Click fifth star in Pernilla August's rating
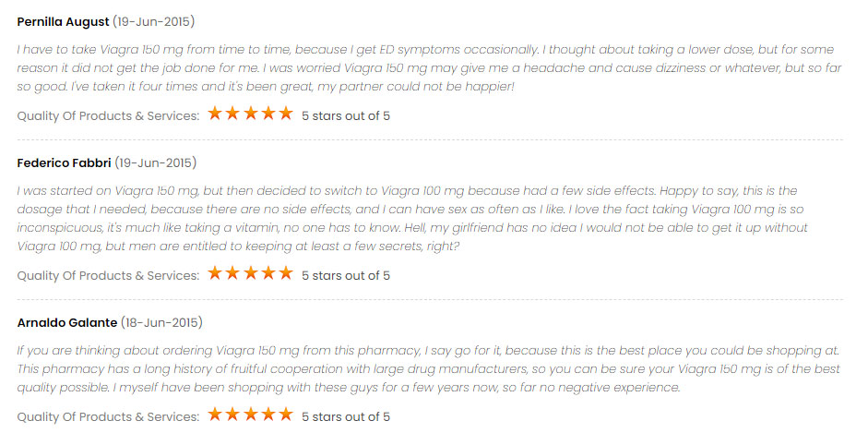The image size is (868, 433). coord(286,114)
